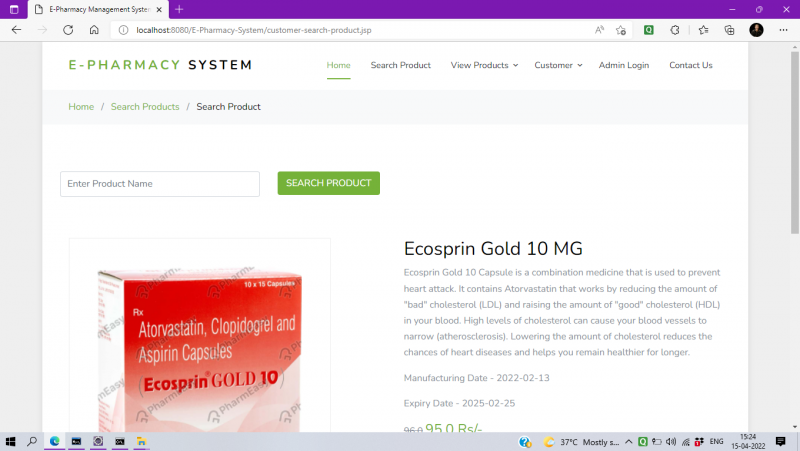Viewport: 800px width, 451px height.
Task: Expand the View Products dropdown
Action: click(x=484, y=65)
